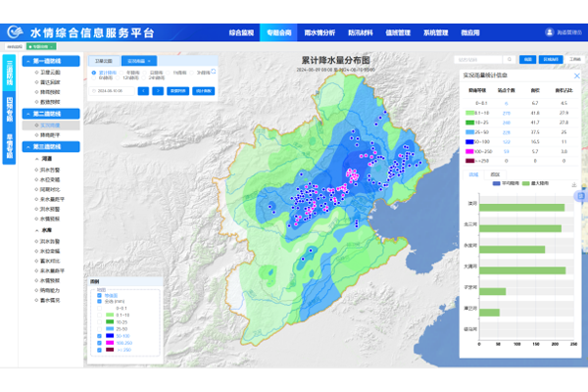588x392 pixels.
Task: Click the next time arrow button
Action: pos(157,90)
